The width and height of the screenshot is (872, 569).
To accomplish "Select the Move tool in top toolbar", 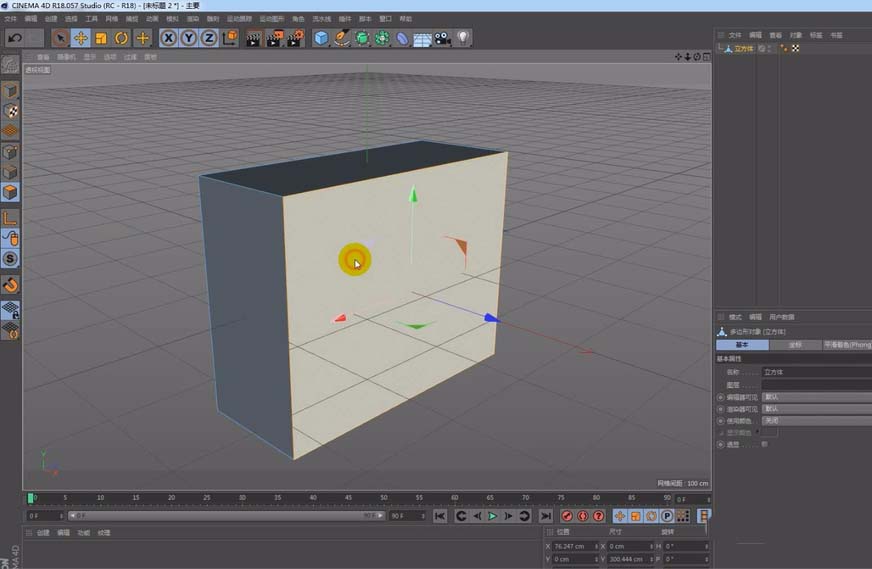I will (x=81, y=38).
